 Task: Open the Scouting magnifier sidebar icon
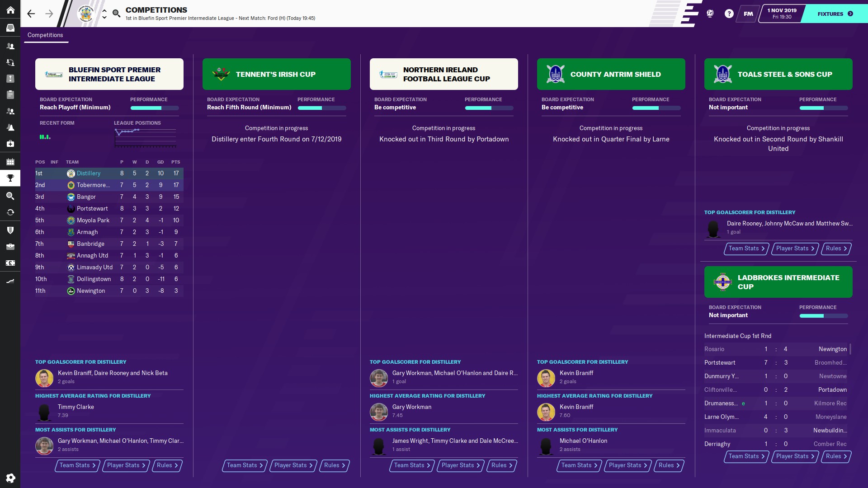click(10, 196)
